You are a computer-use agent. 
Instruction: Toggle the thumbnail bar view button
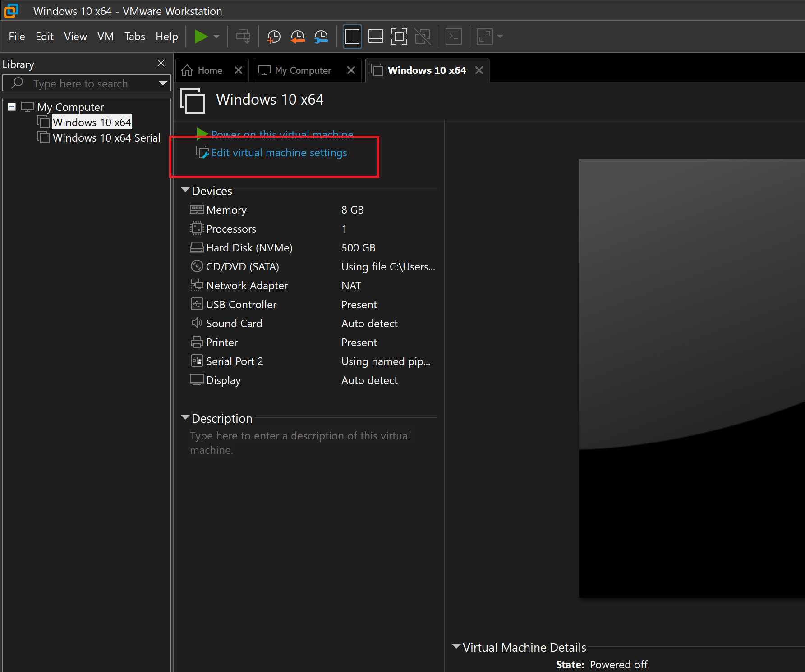coord(375,37)
